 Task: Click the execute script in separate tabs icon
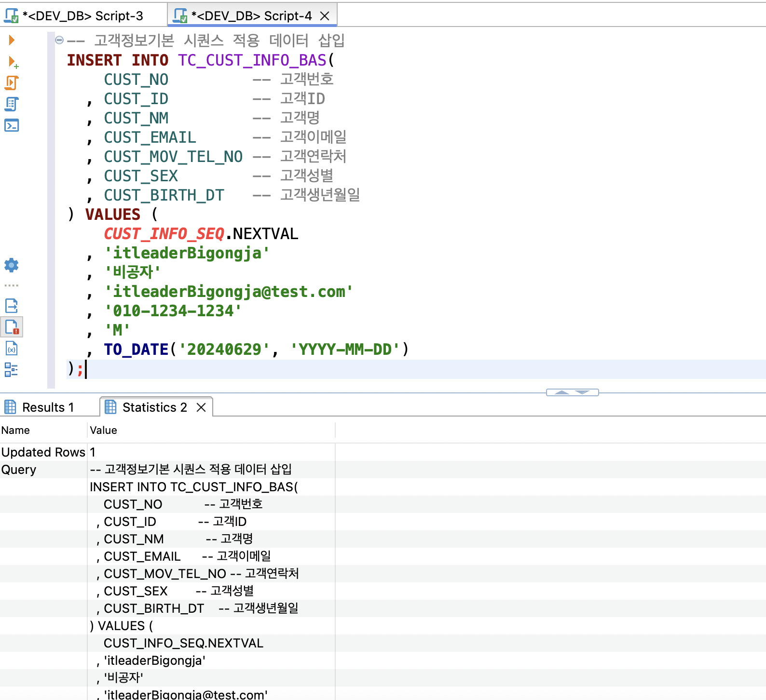(12, 104)
